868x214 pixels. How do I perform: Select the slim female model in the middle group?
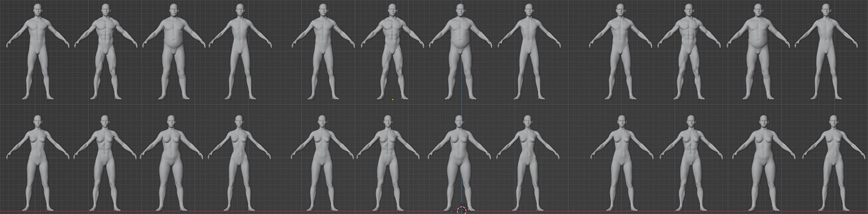(x=528, y=163)
